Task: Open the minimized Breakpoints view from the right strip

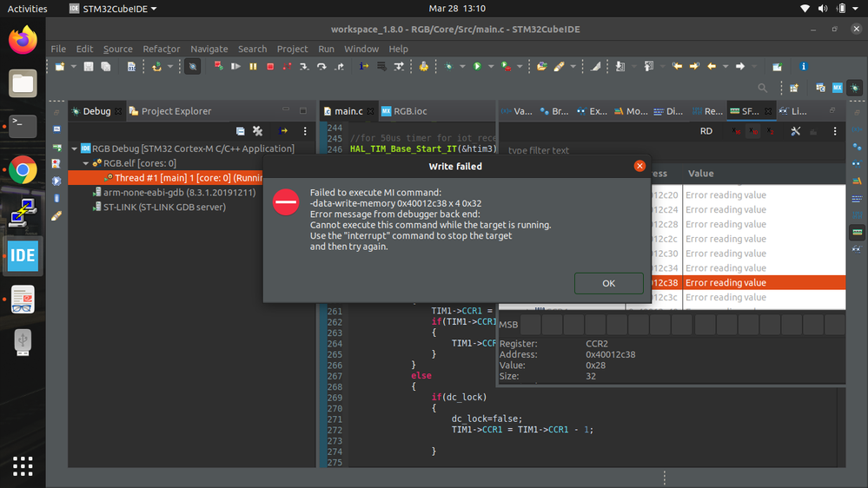Action: (857, 147)
